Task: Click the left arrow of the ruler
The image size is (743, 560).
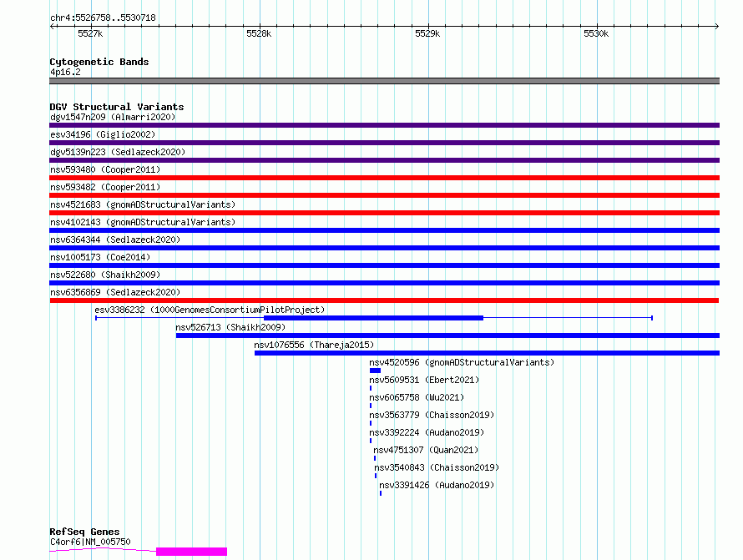Action: (52, 26)
